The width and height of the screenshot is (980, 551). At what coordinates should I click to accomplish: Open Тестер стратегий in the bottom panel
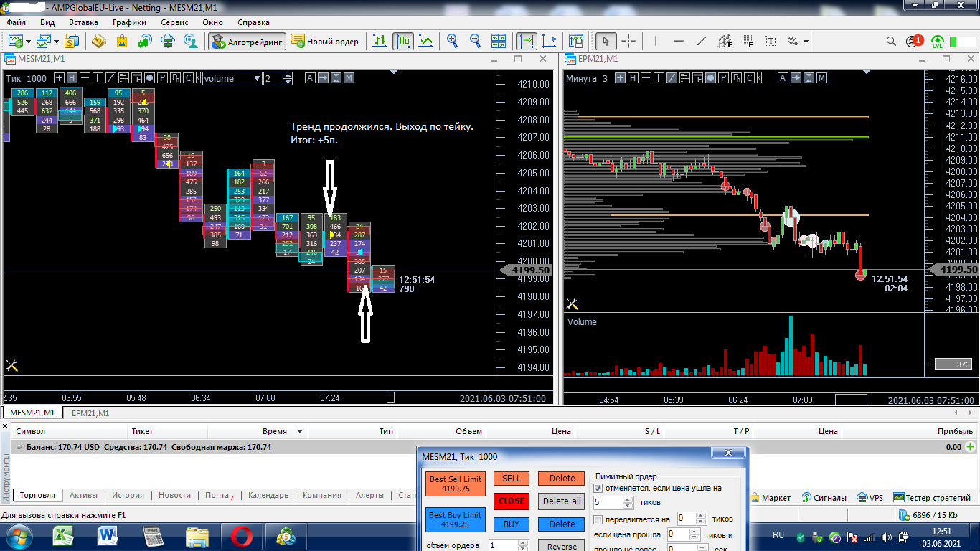click(933, 497)
